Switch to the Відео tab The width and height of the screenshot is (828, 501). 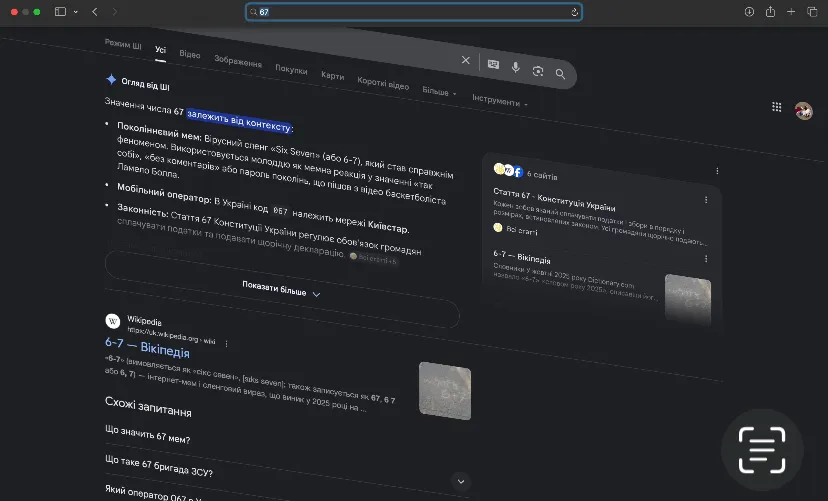point(190,54)
